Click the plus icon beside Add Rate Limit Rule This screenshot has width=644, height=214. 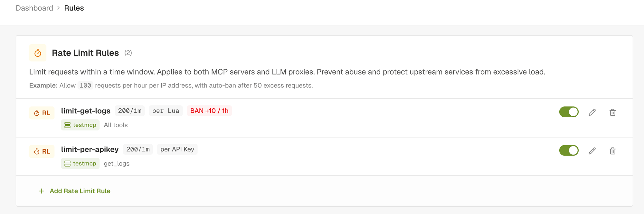(x=42, y=191)
